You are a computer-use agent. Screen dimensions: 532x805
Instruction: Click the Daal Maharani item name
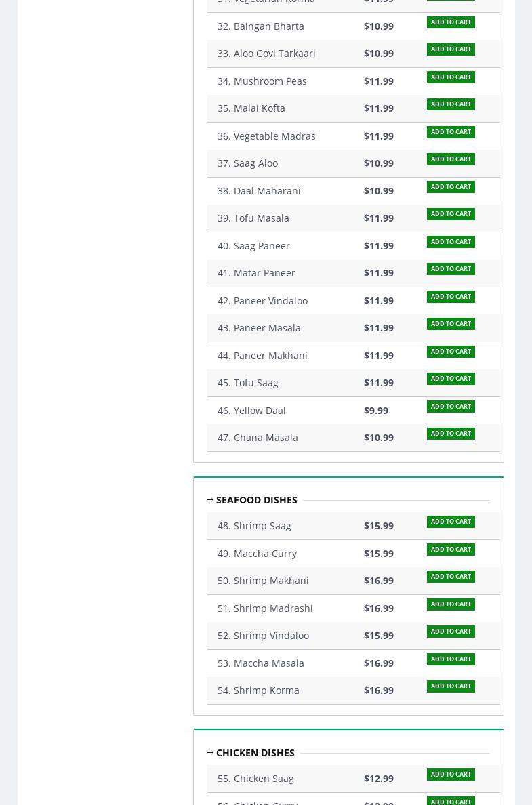[x=266, y=191]
